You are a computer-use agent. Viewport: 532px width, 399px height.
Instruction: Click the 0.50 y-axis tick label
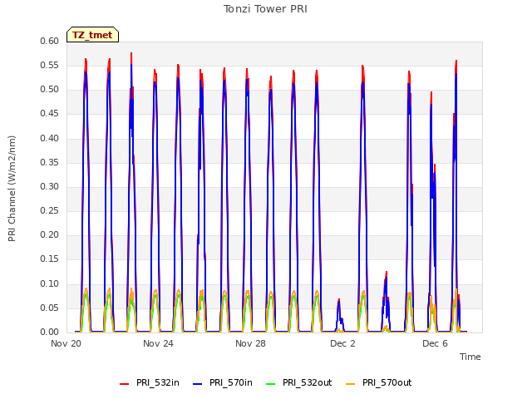(x=50, y=90)
